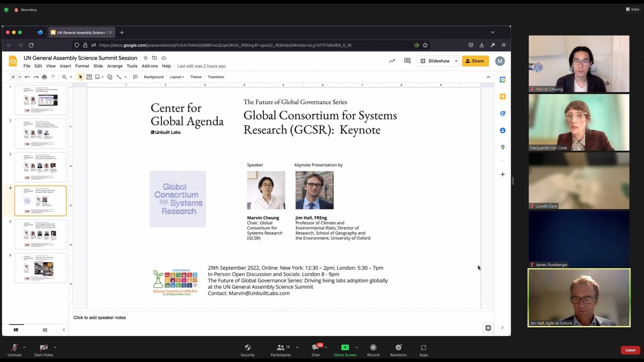Start video in Zoom
This screenshot has height=362, width=644.
pyautogui.click(x=43, y=350)
